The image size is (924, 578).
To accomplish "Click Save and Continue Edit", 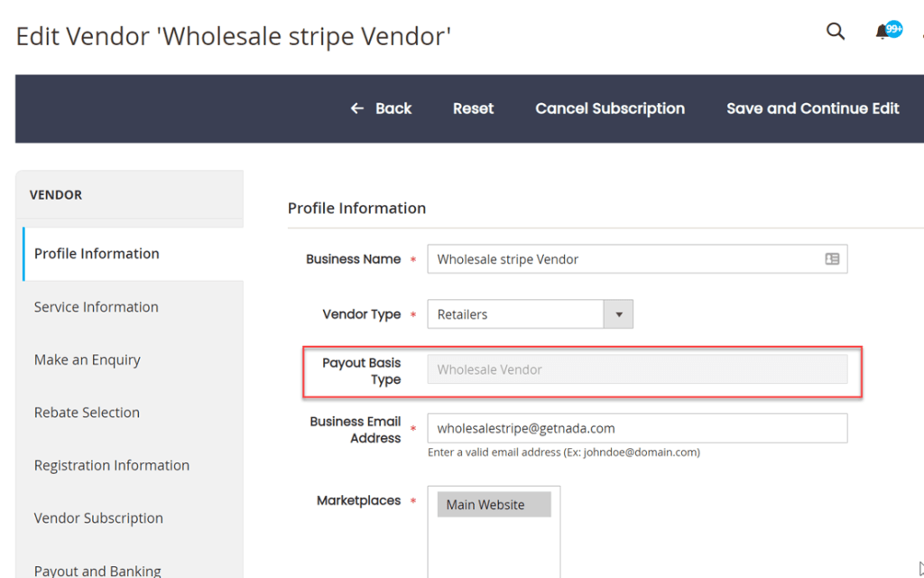I will point(813,108).
